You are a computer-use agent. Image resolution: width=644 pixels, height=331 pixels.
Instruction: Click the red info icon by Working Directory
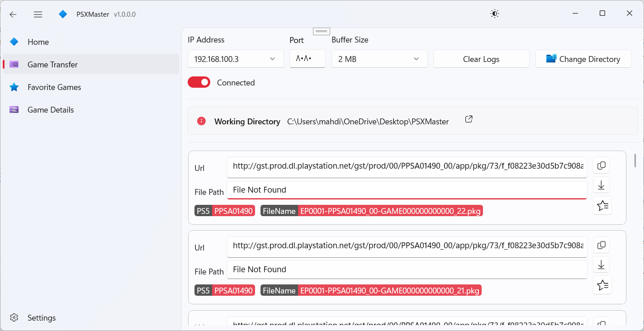[202, 121]
